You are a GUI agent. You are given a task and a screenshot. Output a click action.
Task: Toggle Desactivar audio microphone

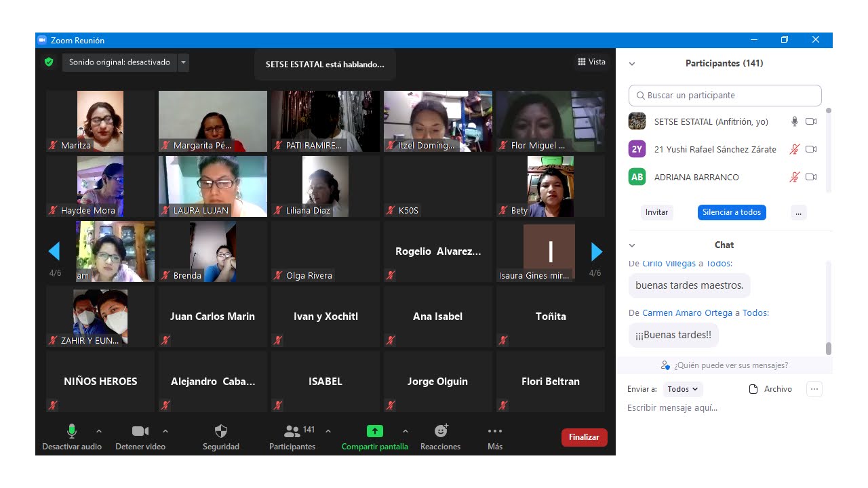click(x=72, y=431)
